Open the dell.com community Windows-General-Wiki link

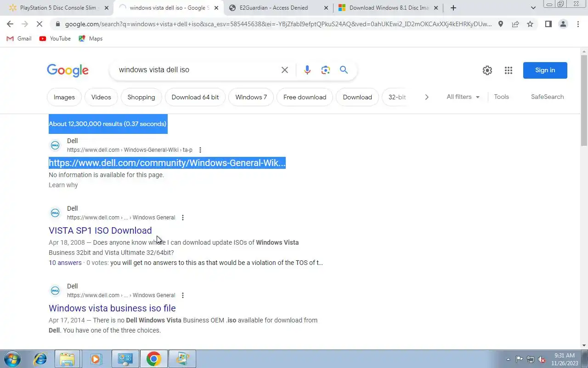167,163
